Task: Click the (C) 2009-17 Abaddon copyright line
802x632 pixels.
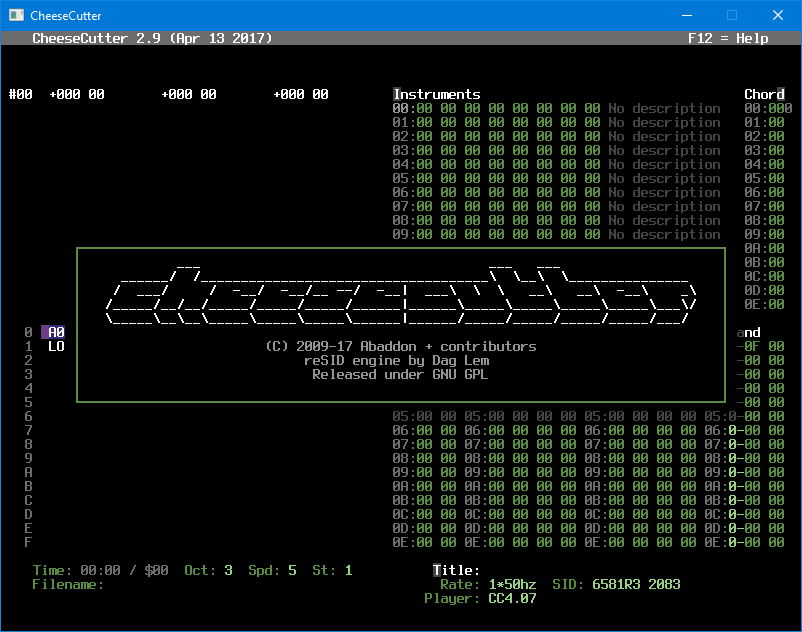Action: [400, 347]
